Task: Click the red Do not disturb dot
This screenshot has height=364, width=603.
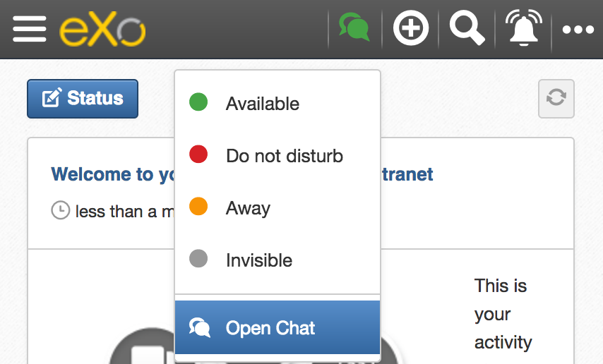Action: tap(198, 155)
